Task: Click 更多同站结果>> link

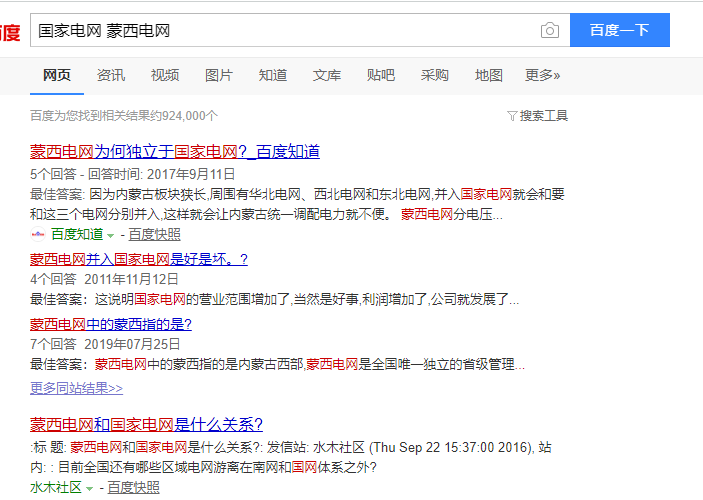Action: point(76,388)
